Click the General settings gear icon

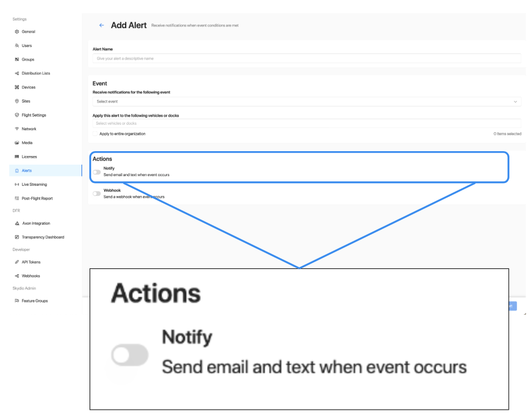pos(17,31)
